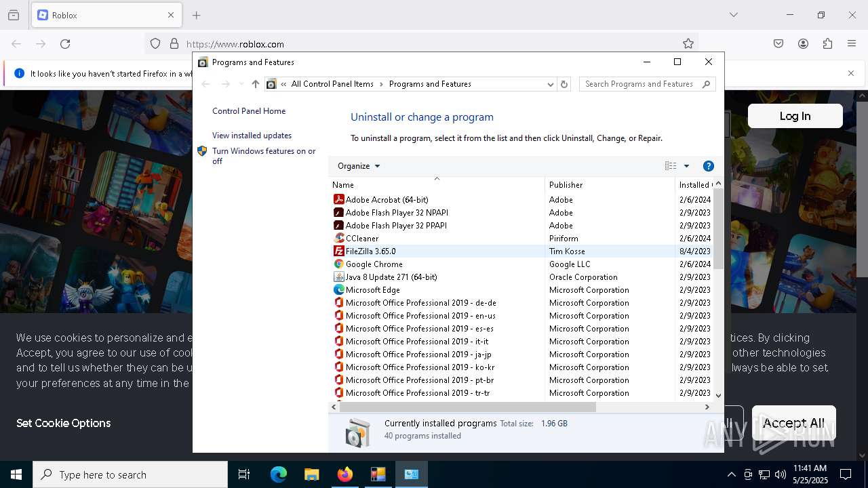Open Microsoft Edge from the taskbar
Image resolution: width=868 pixels, height=488 pixels.
pos(279,474)
